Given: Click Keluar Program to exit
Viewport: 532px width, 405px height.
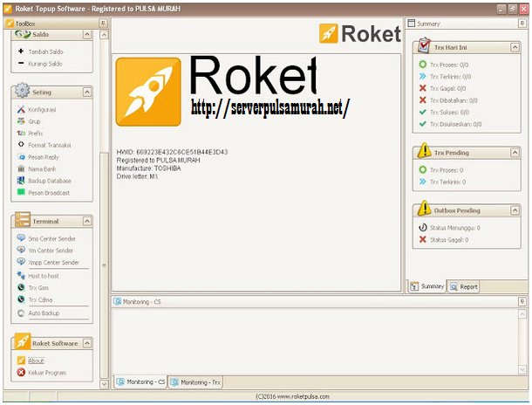Looking at the screenshot, I should (47, 373).
